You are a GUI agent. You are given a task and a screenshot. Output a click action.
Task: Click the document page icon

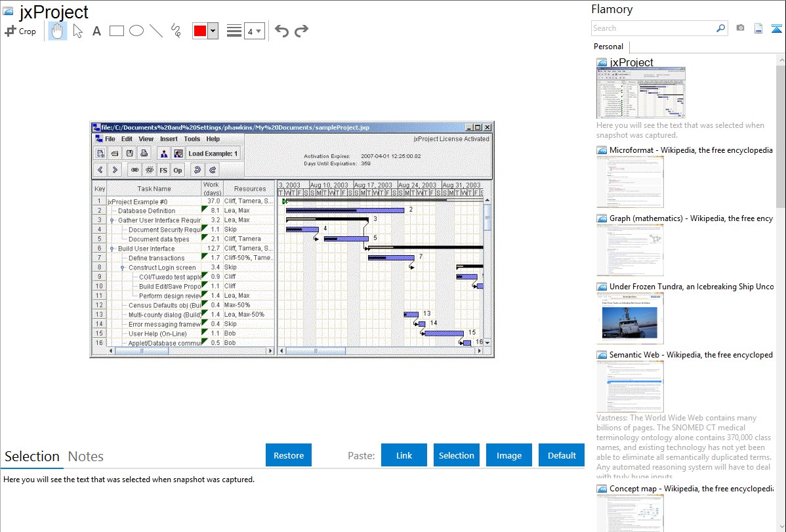coord(758,28)
